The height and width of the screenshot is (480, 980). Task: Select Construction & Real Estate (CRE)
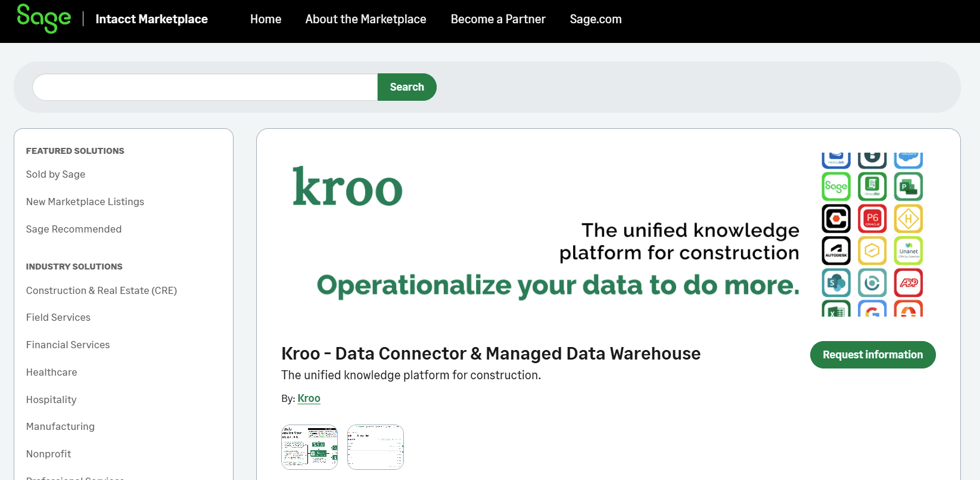pos(102,290)
